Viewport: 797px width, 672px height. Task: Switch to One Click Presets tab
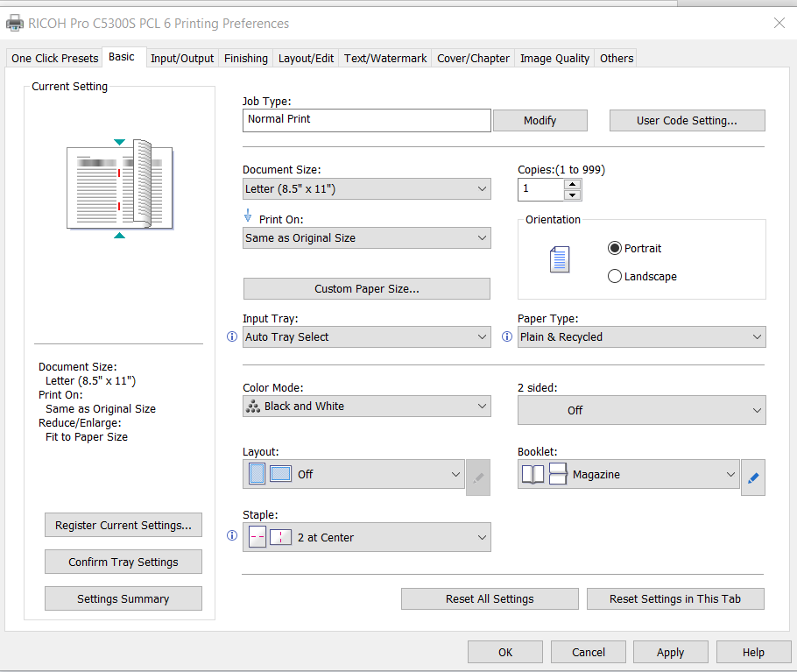[x=55, y=59]
